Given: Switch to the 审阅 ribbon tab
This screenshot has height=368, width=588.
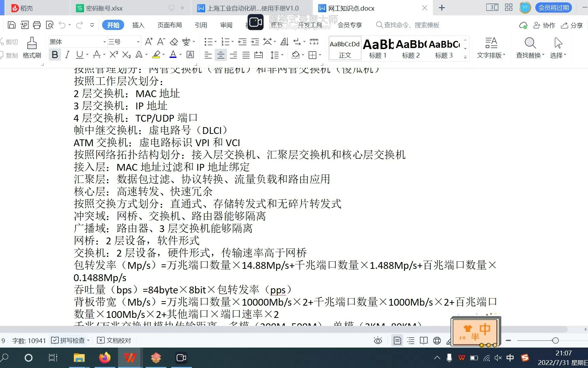Looking at the screenshot, I should pyautogui.click(x=226, y=25).
